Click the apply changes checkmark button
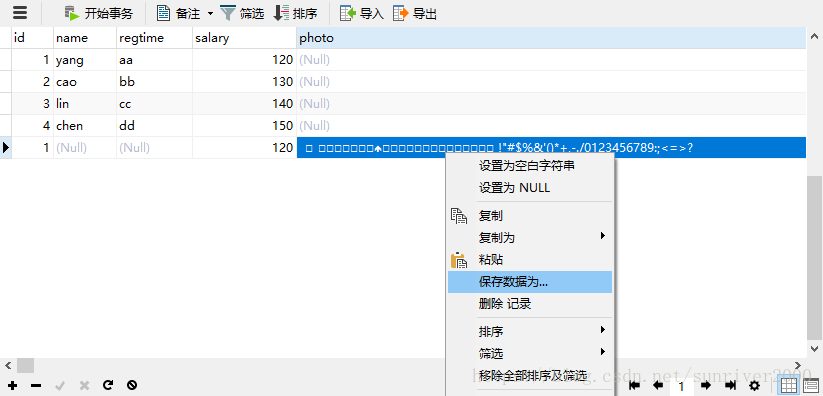The width and height of the screenshot is (823, 396). coord(60,385)
